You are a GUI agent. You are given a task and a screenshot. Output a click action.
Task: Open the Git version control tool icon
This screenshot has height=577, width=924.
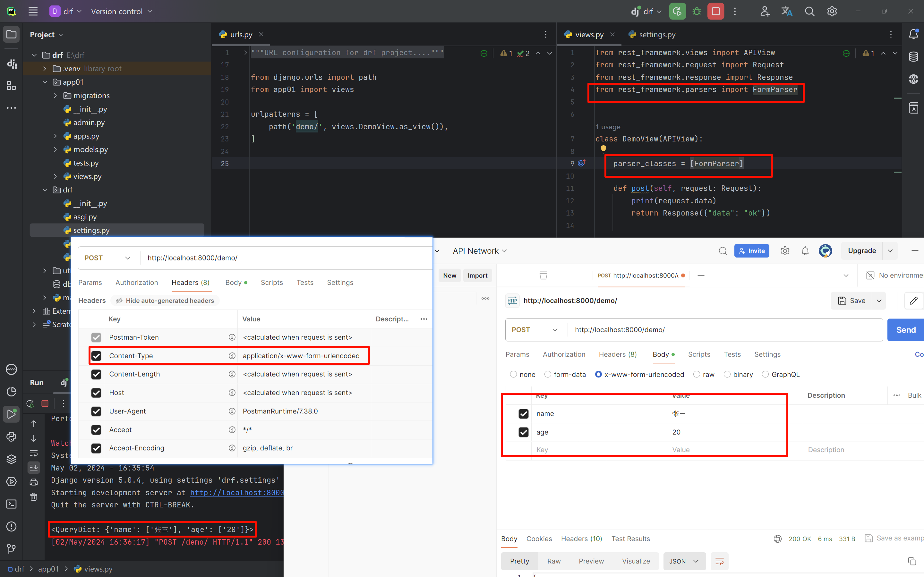[12, 549]
